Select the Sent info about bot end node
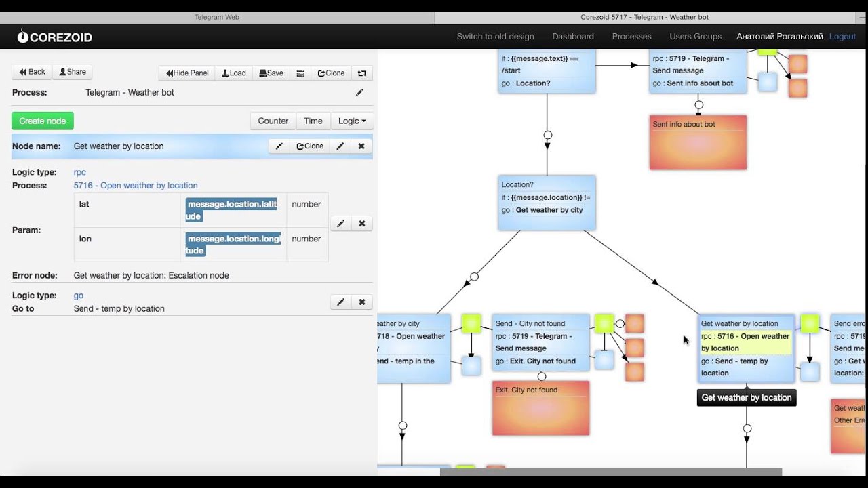Screen dimensions: 868x488 point(698,142)
